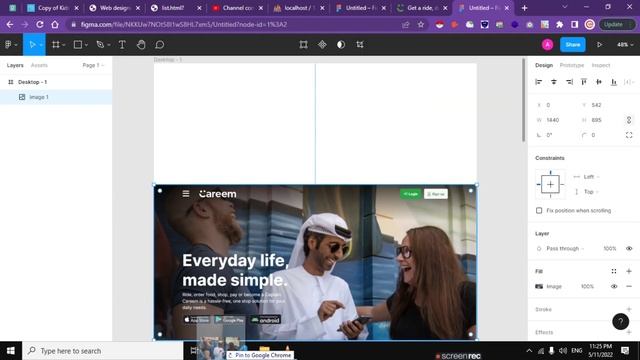Viewport: 640px width, 360px height.
Task: Add a stroke with plus icon
Action: point(629,309)
